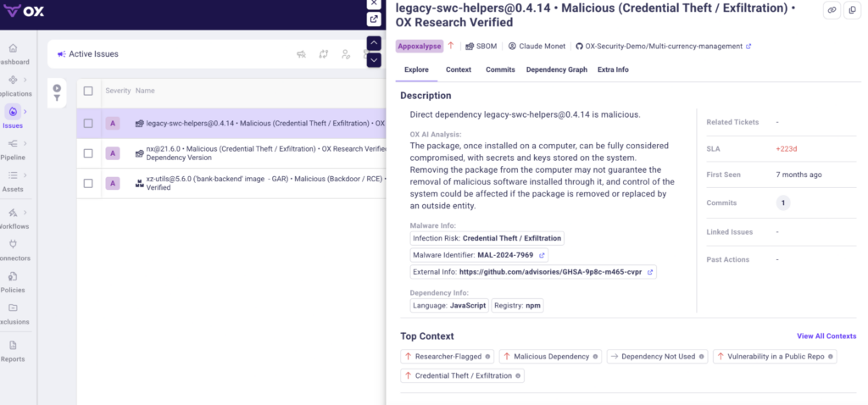
Task: Open the Applications sidebar icon
Action: pyautogui.click(x=13, y=80)
